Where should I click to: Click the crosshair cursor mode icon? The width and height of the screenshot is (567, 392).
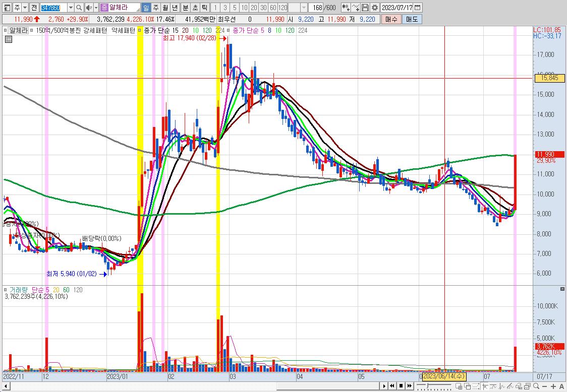coord(485,386)
